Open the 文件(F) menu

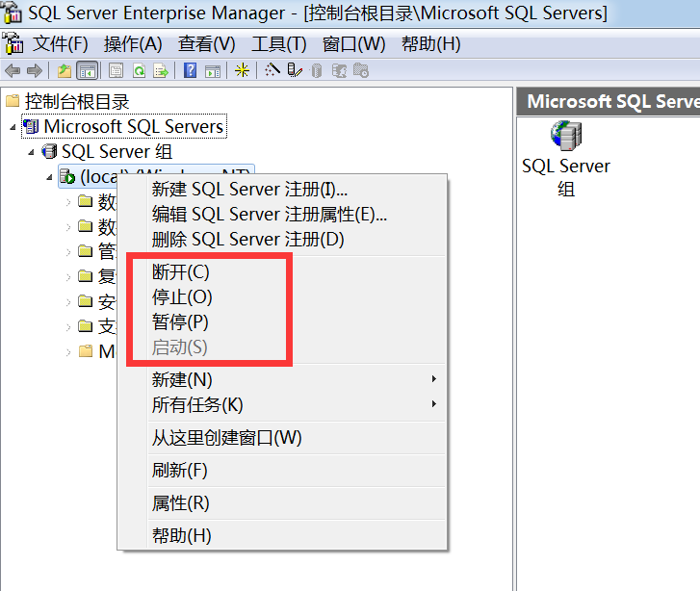pos(61,43)
